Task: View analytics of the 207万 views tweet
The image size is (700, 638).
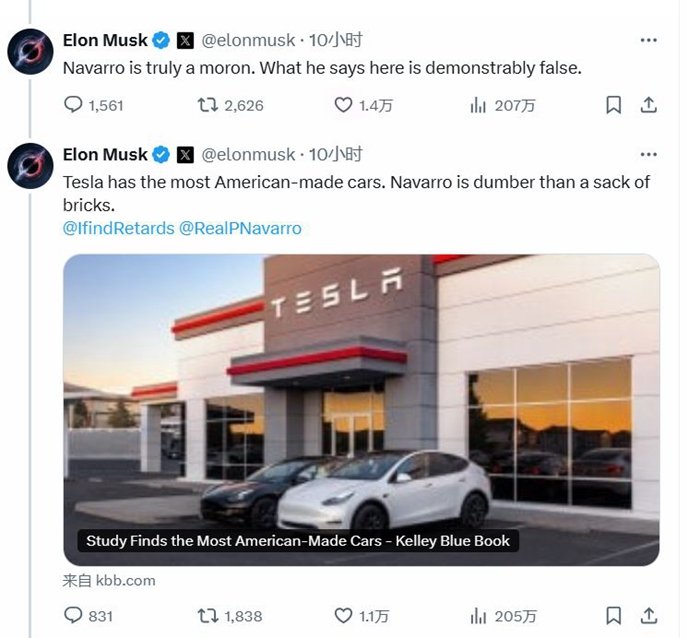Action: pyautogui.click(x=479, y=104)
